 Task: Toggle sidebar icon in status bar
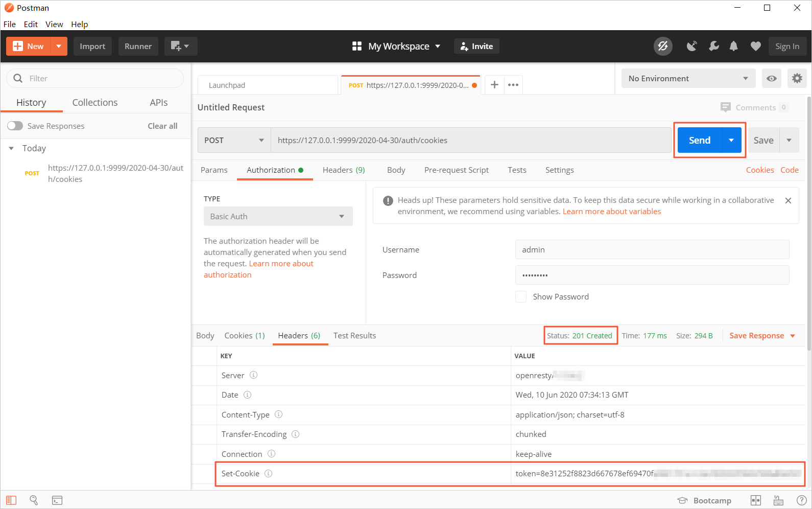tap(11, 500)
